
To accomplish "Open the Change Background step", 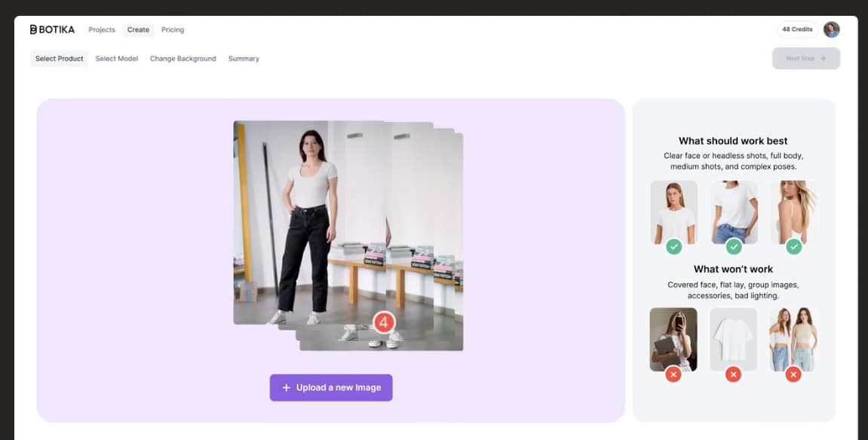I will (182, 59).
